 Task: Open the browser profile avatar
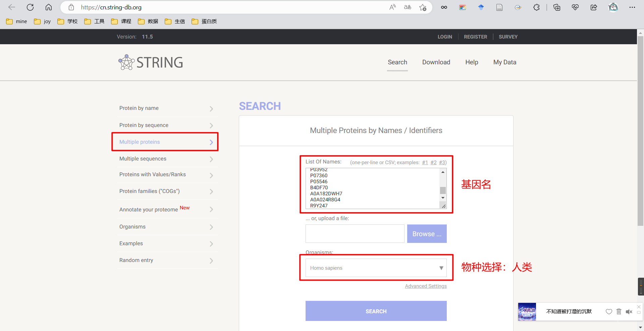click(x=613, y=7)
